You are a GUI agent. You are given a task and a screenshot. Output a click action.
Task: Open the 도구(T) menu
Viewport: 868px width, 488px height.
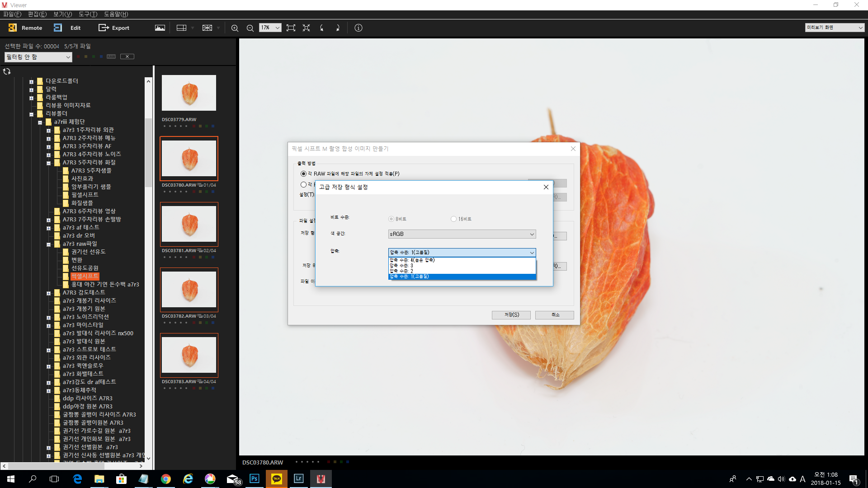(88, 14)
